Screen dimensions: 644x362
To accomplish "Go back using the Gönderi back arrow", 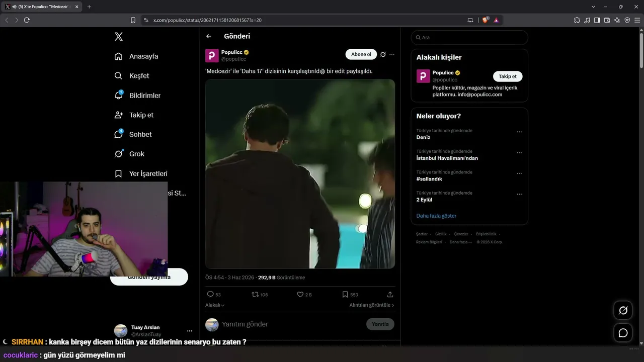I will [209, 36].
